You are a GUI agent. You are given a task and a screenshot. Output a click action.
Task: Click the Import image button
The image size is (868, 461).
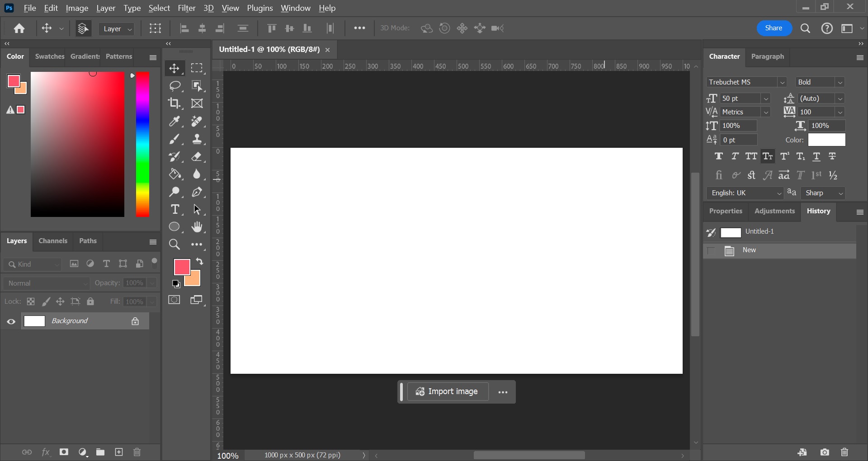point(448,391)
